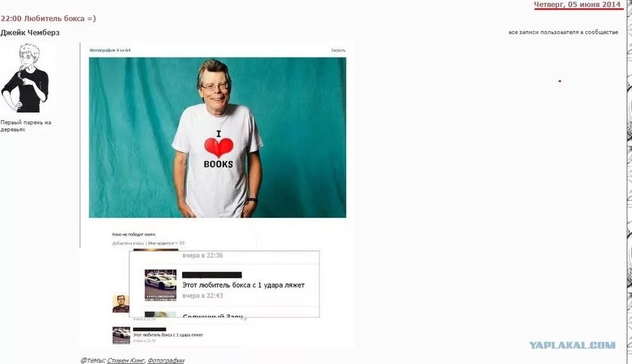Click 'Фотография 4 из 64' counter label
The width and height of the screenshot is (632, 364).
[110, 51]
